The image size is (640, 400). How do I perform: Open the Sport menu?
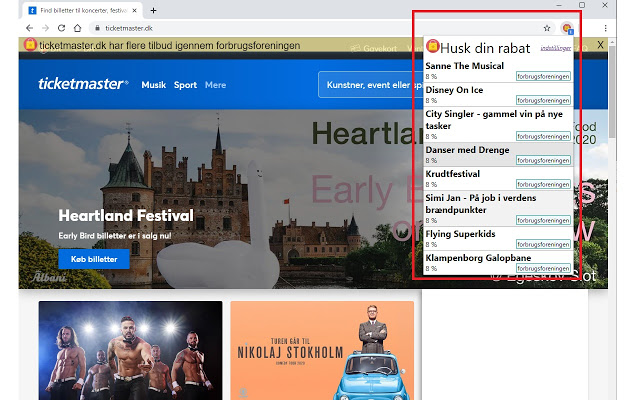[x=185, y=85]
